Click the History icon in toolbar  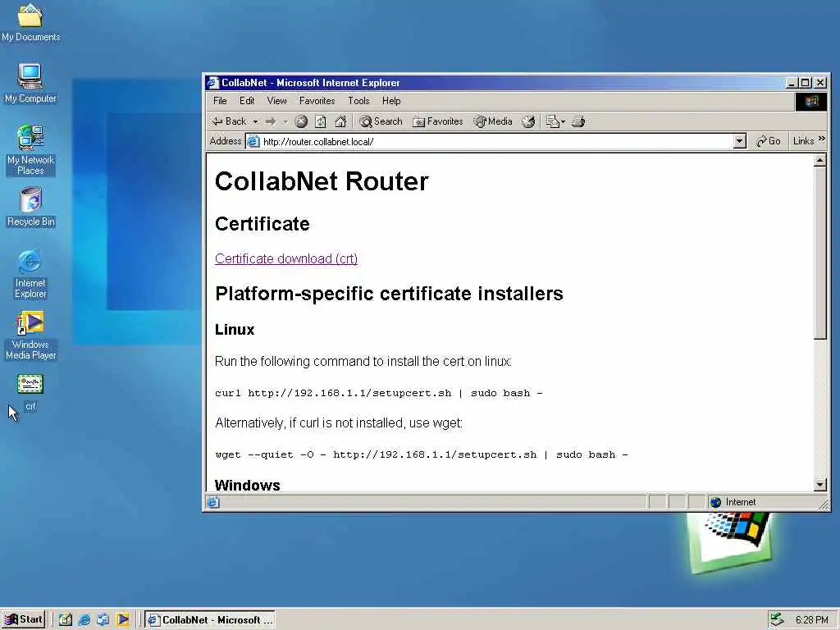[528, 121]
